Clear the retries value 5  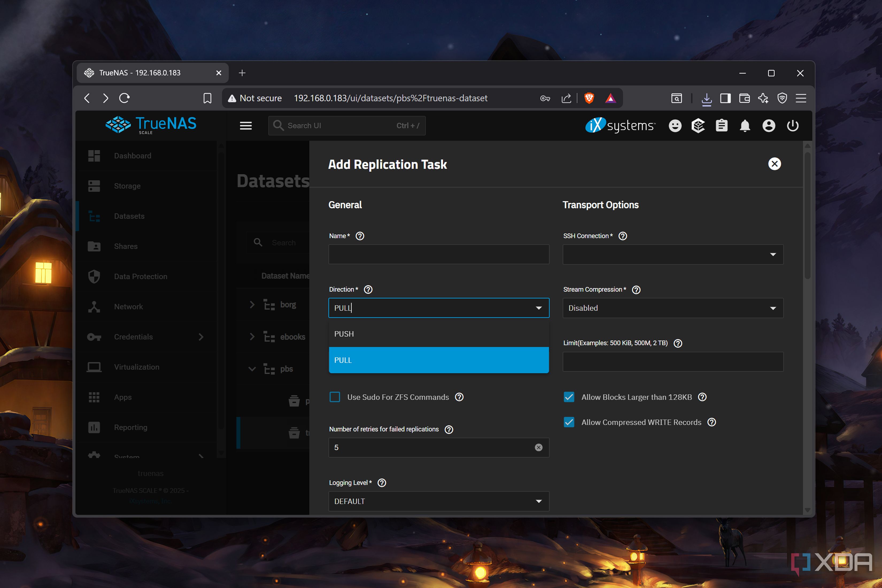(539, 447)
